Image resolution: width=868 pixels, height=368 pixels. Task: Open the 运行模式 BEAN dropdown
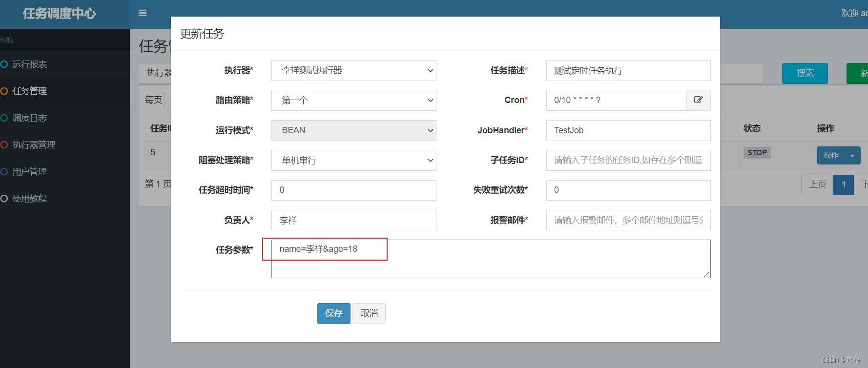[x=354, y=130]
